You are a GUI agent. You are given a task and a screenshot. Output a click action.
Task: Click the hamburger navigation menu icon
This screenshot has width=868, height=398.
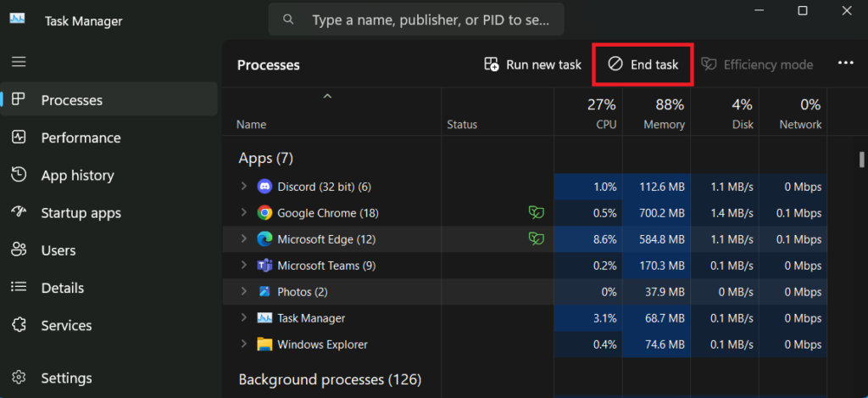point(19,62)
